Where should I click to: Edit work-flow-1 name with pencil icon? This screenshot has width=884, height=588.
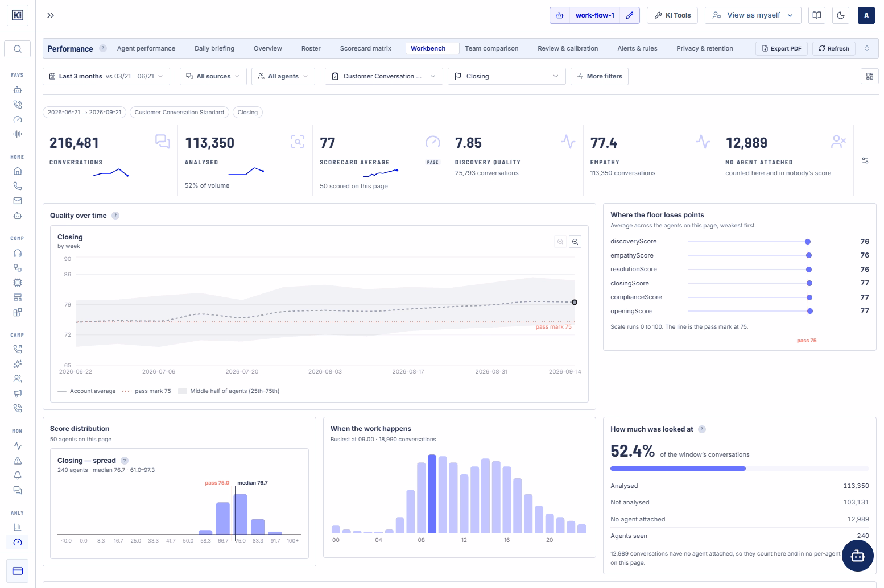[x=630, y=15]
